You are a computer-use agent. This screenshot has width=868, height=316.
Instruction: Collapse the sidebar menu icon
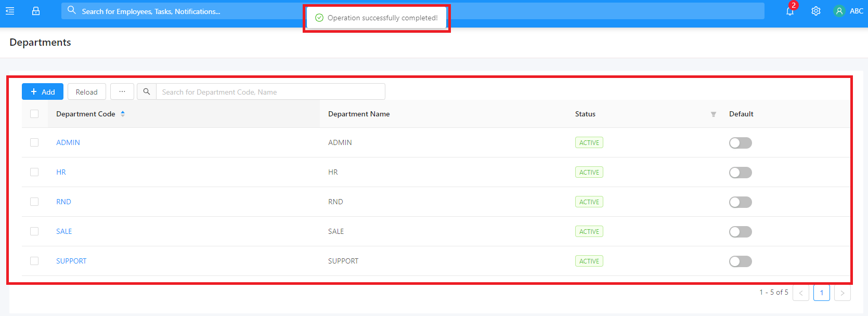click(10, 11)
